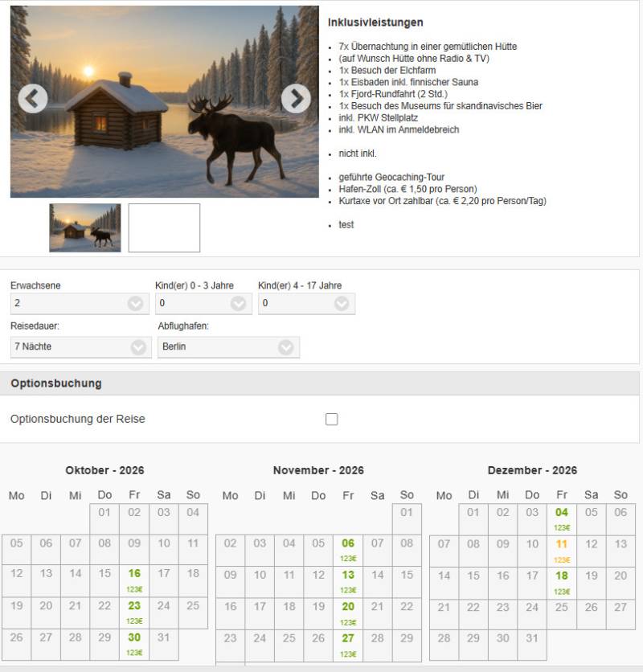Screen dimensions: 643x672
Task: Choose 04 December departure date
Action: 562,519
